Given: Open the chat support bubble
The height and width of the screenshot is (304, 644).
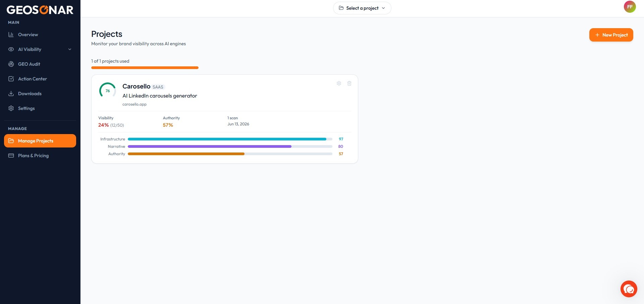Looking at the screenshot, I should pyautogui.click(x=629, y=289).
